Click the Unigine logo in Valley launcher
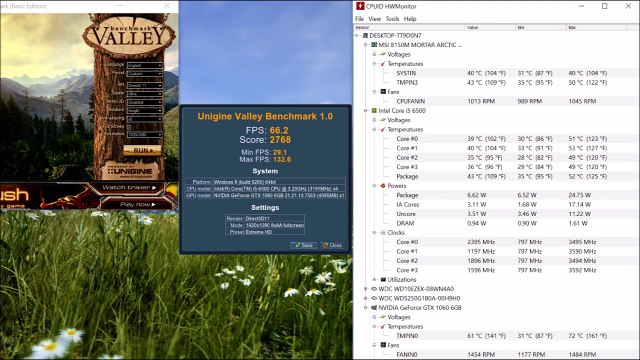The height and width of the screenshot is (360, 640). tap(130, 170)
